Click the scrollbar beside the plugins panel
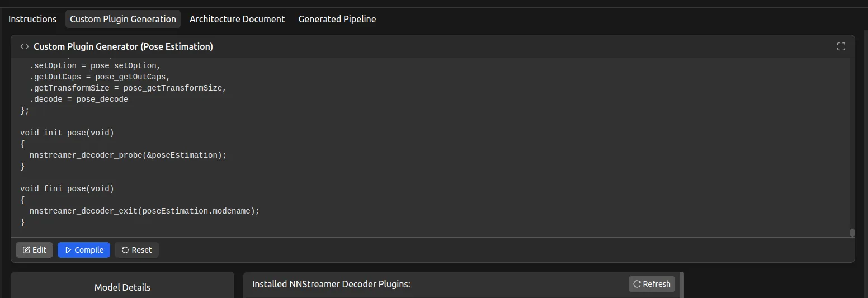Image resolution: width=868 pixels, height=298 pixels. (682, 285)
